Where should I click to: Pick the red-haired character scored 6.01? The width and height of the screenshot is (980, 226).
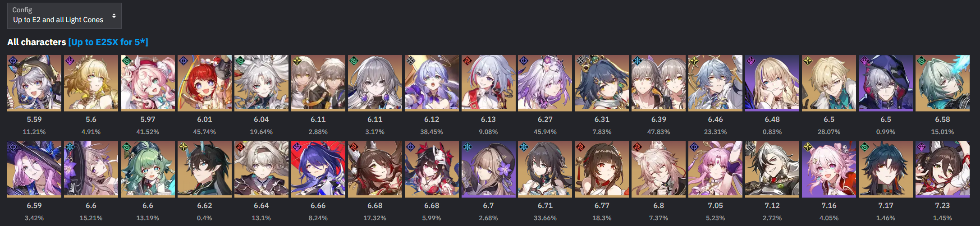(205, 83)
